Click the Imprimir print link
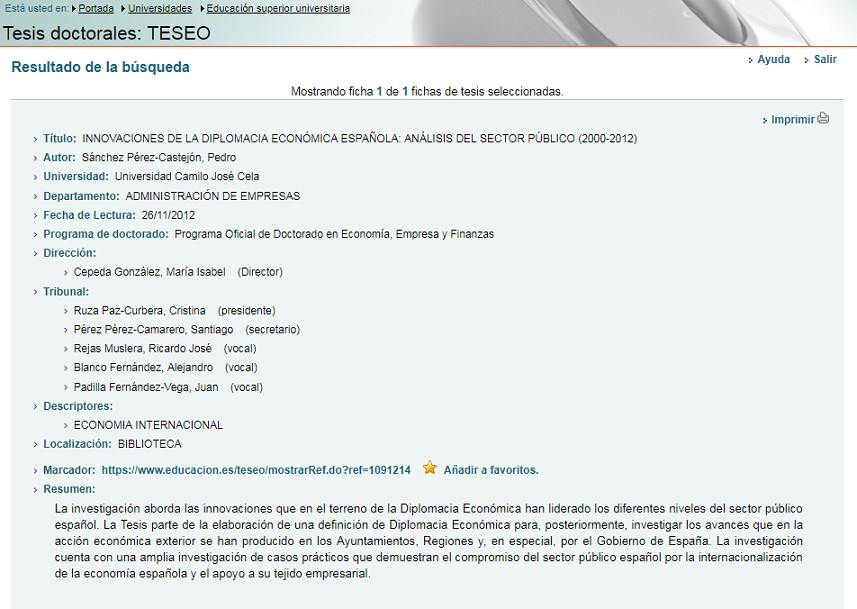 click(793, 119)
